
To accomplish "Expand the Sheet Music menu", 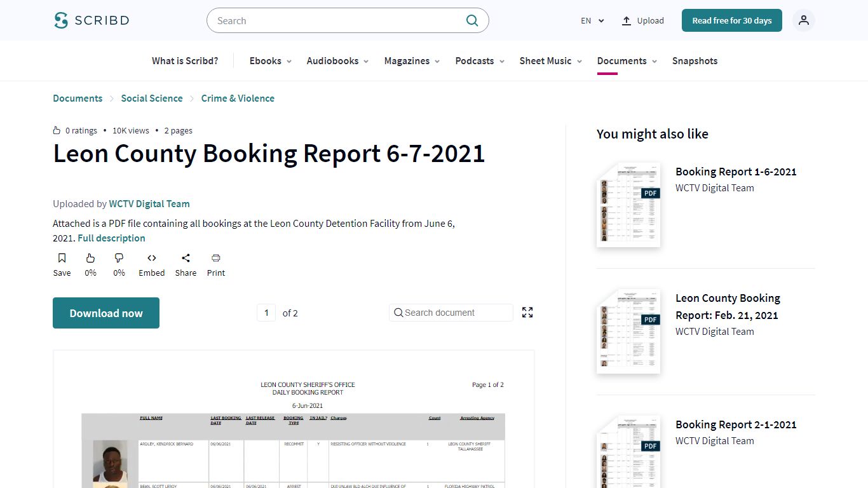I will pyautogui.click(x=551, y=61).
